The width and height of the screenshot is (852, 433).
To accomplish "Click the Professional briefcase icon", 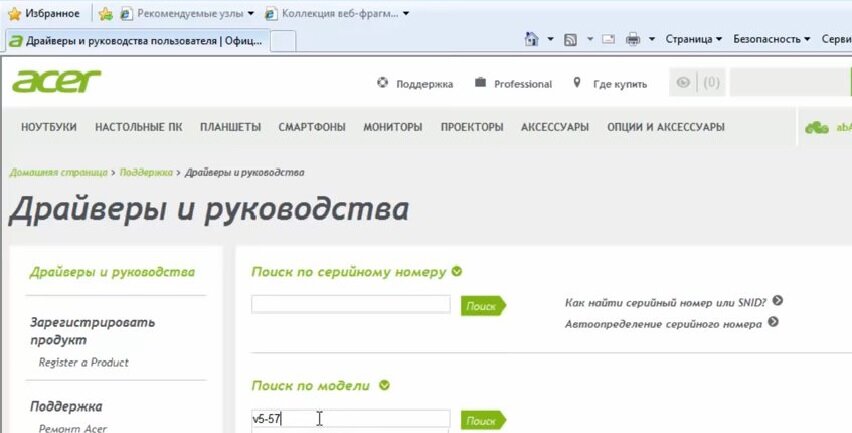I will [x=480, y=83].
